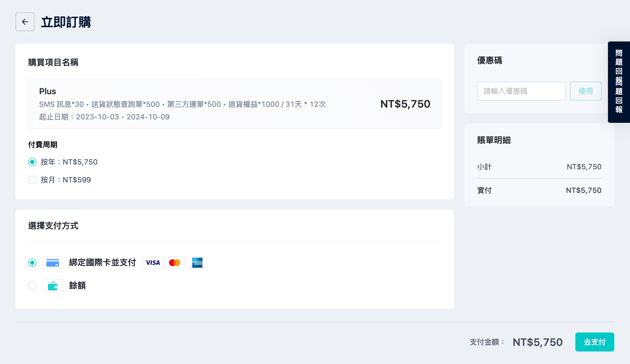
Task: Click the 賬單明細 panel heading
Action: (494, 140)
